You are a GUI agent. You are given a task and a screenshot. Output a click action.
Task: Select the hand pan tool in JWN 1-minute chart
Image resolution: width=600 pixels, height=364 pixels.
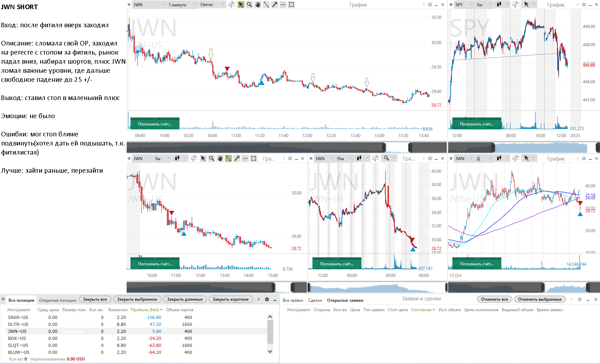(258, 5)
